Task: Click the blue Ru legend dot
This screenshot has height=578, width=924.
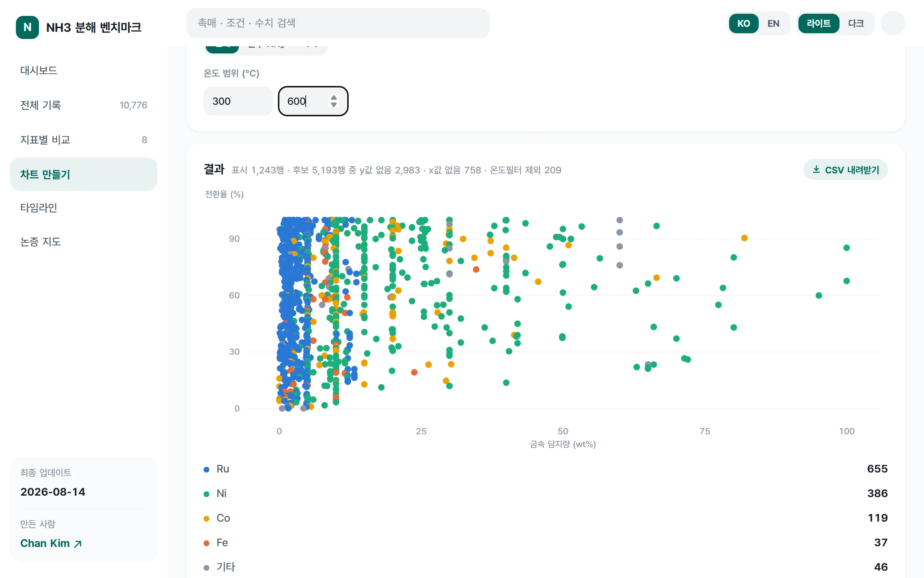Action: 206,469
